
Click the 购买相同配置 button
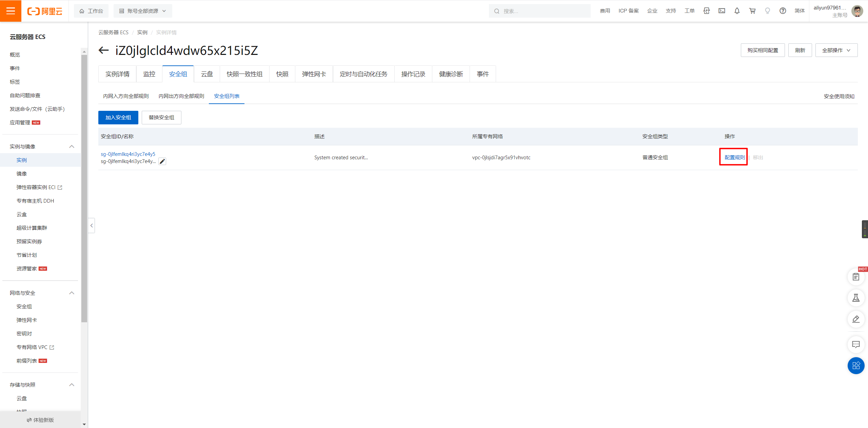(x=763, y=50)
